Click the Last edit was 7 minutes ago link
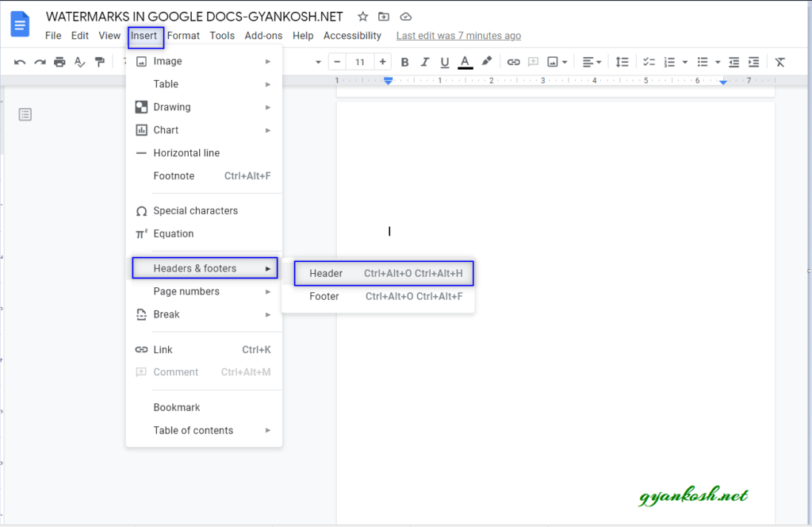The width and height of the screenshot is (812, 527). (458, 35)
